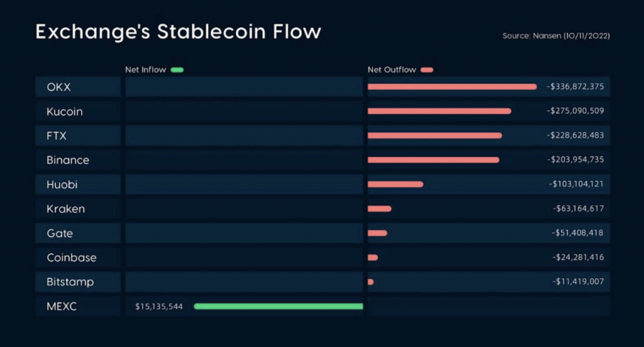Click the Gate exchange label

[60, 233]
